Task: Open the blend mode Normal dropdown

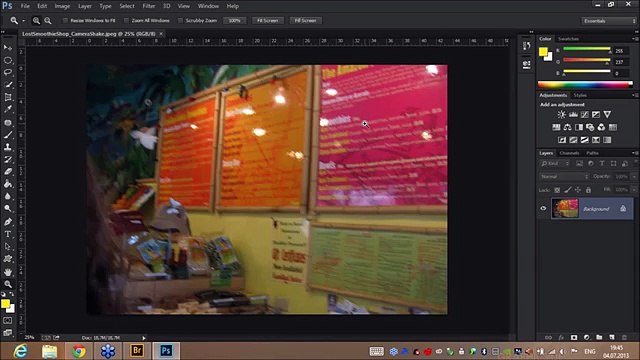Action: [564, 177]
